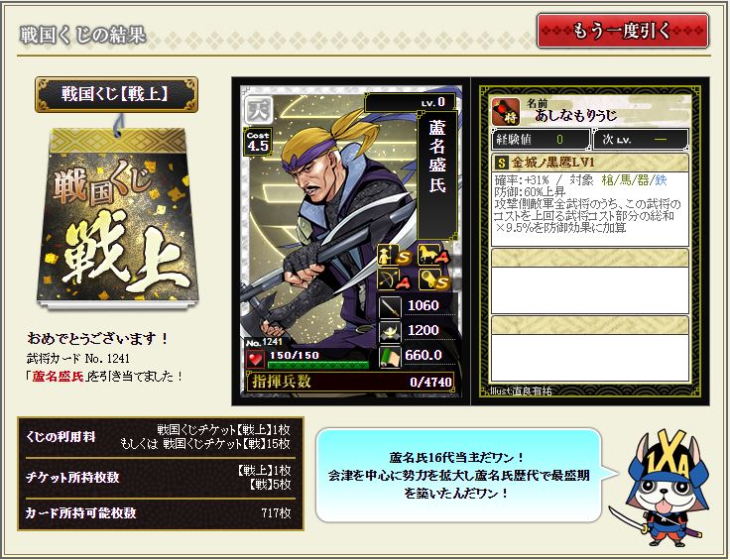Click the red 蘆名盛氏 name link
The image size is (730, 560).
coord(58,376)
